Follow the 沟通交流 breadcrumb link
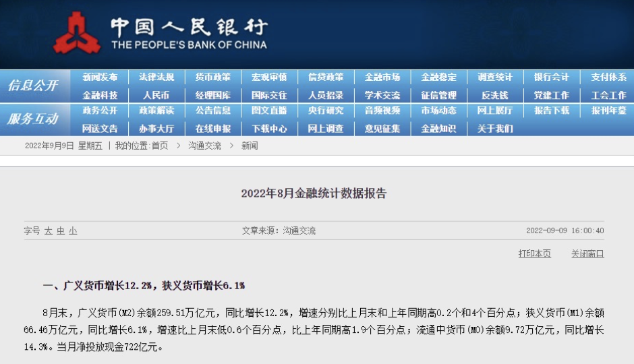 (x=204, y=146)
